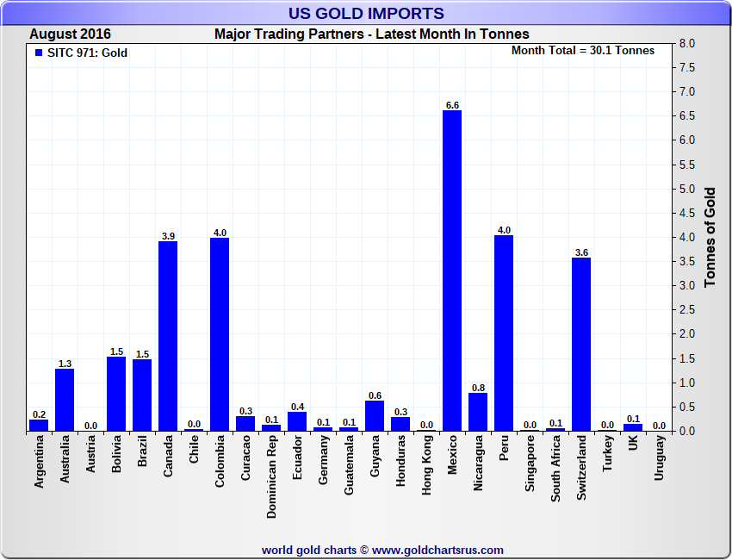Screen dimensions: 732x560
Task: Click the Chile axis label
Action: (x=194, y=449)
